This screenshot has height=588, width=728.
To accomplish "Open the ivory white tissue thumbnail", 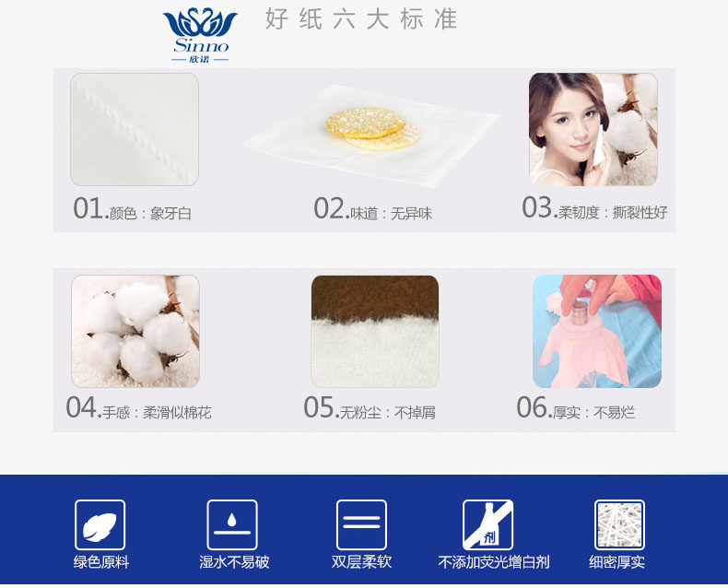I will (x=135, y=129).
